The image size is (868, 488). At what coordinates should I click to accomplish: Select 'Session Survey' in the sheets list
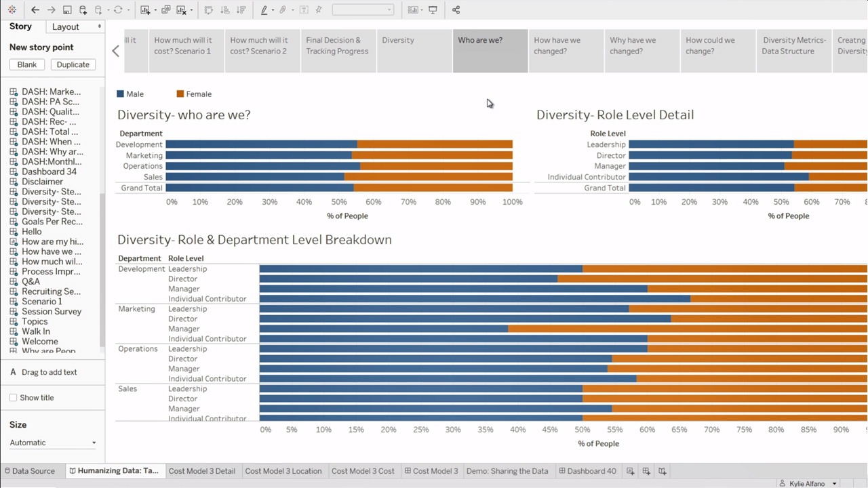click(52, 312)
